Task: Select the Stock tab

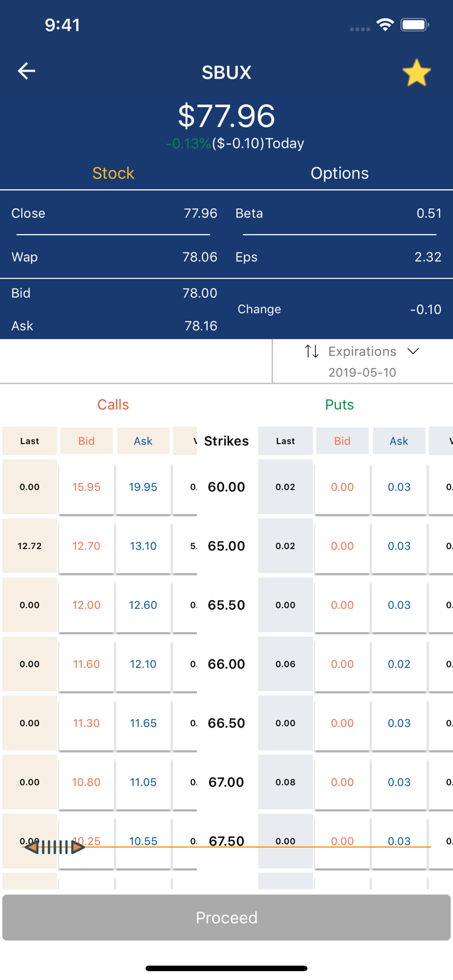Action: point(113,173)
